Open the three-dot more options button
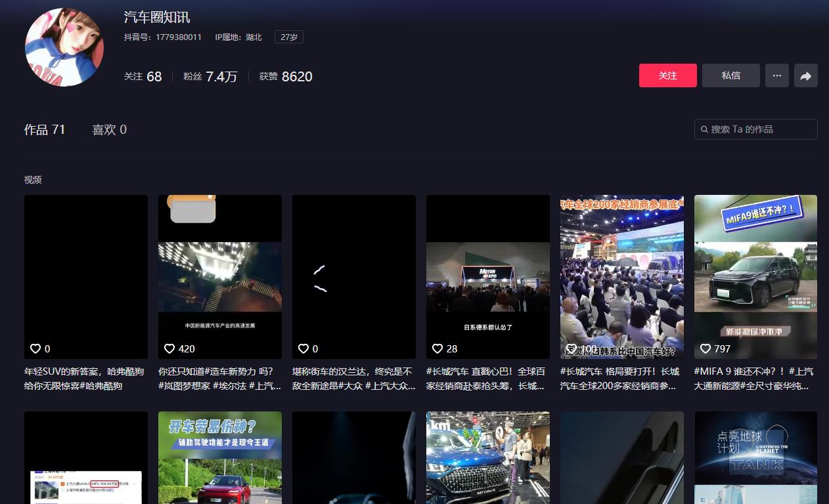This screenshot has height=504, width=829. [776, 75]
